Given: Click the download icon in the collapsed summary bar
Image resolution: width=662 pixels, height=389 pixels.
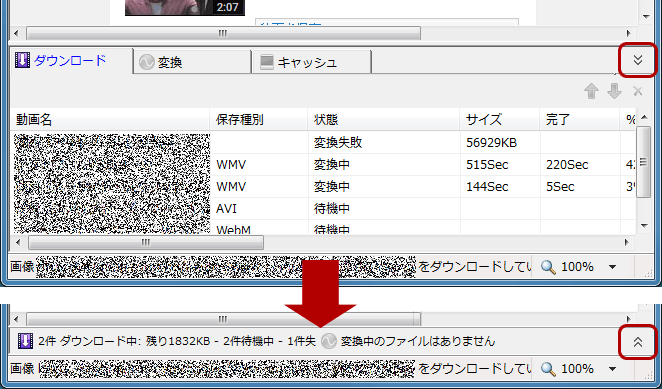Looking at the screenshot, I should pos(25,341).
